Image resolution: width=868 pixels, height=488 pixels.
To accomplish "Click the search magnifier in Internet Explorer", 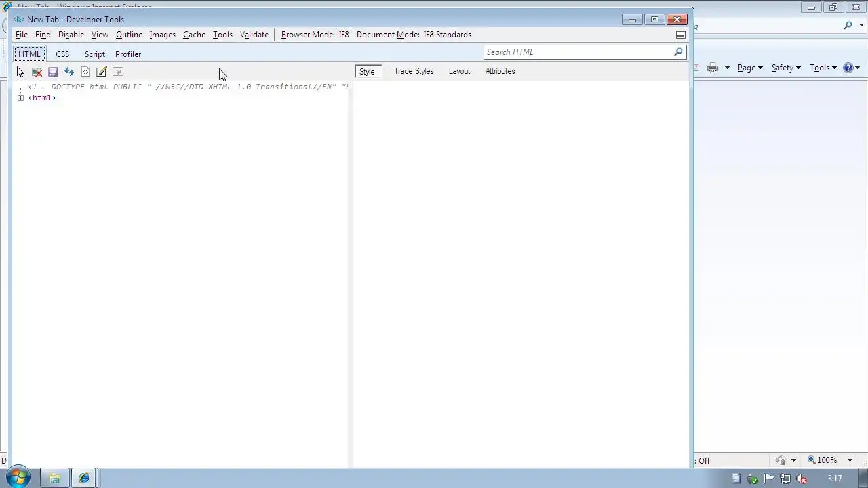I will (x=848, y=26).
